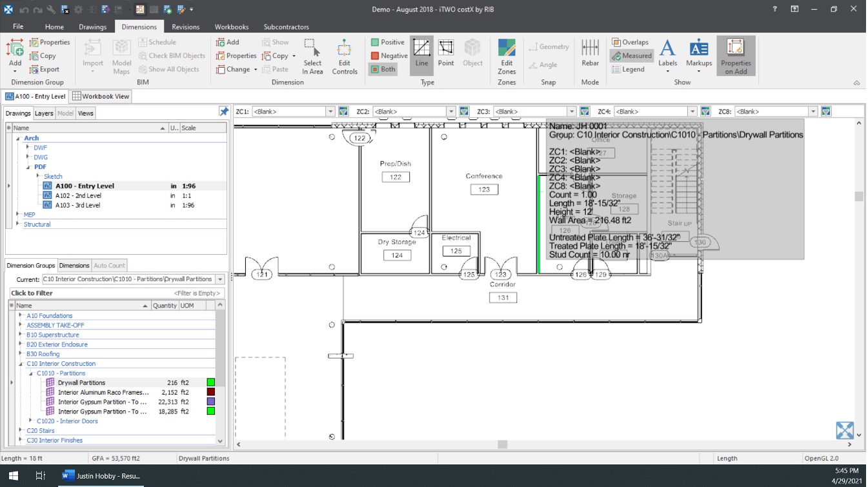Click the vertical scrollbar thumb of drawing
868x487 pixels.
858,197
